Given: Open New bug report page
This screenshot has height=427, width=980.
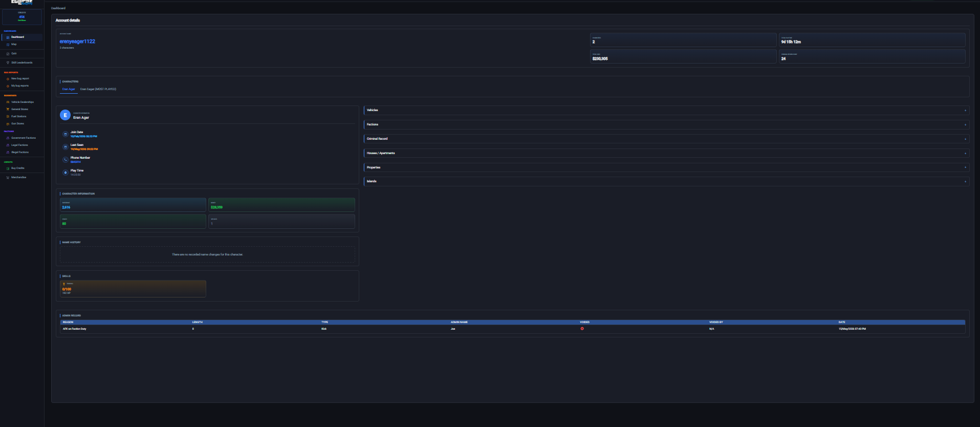Looking at the screenshot, I should (x=20, y=79).
